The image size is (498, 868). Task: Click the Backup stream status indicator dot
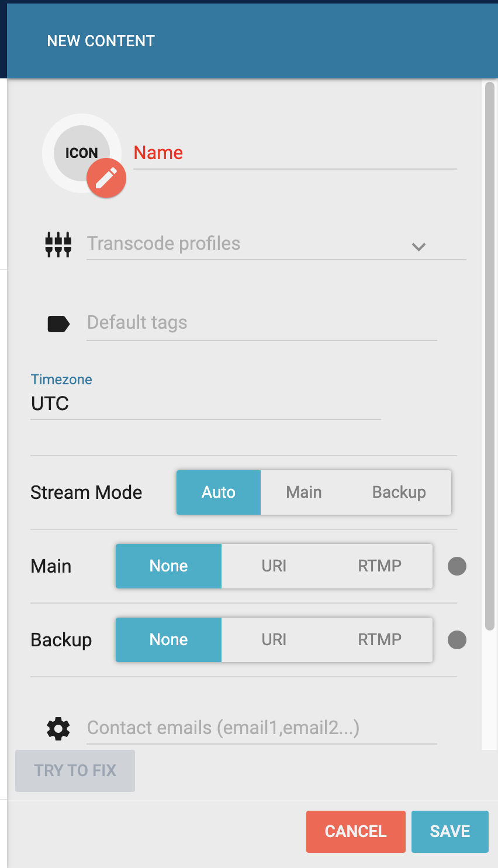click(x=457, y=640)
